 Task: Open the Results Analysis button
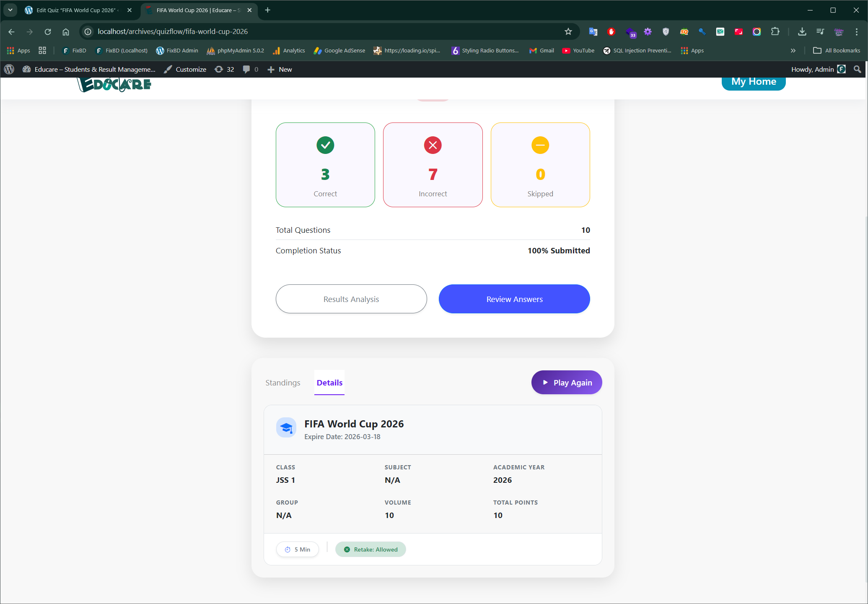351,299
